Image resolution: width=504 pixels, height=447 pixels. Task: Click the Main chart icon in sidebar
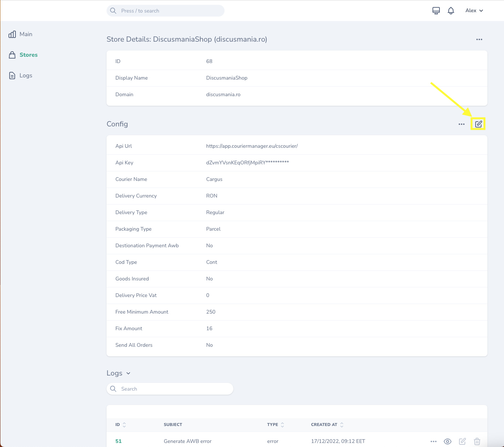click(12, 34)
